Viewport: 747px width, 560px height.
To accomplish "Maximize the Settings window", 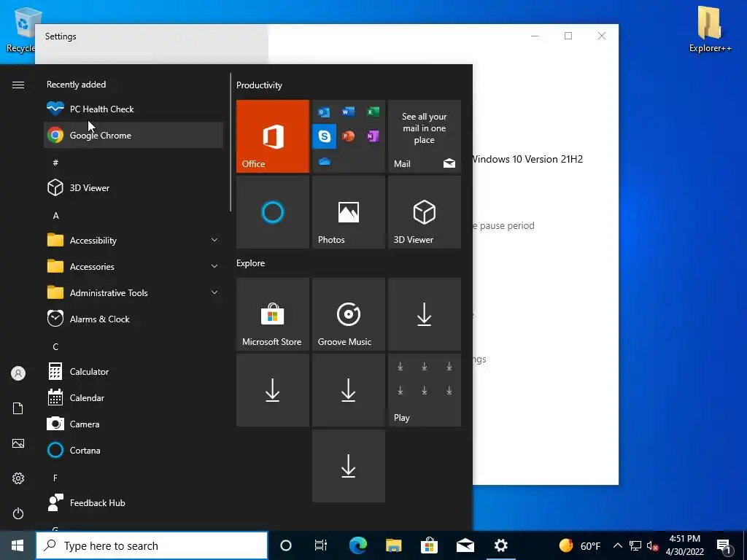I will pyautogui.click(x=568, y=36).
